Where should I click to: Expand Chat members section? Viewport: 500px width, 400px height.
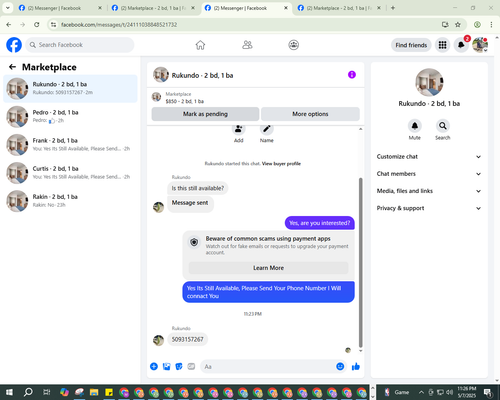pos(429,174)
